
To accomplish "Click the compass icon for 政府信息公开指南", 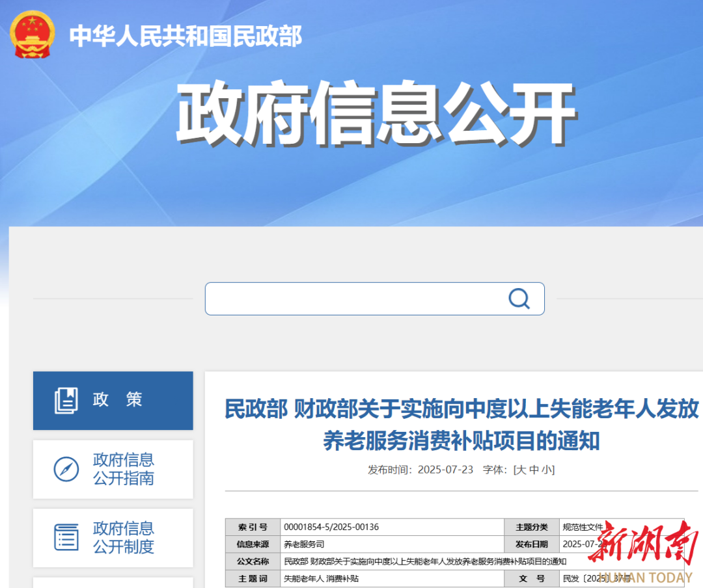I will click(x=66, y=469).
